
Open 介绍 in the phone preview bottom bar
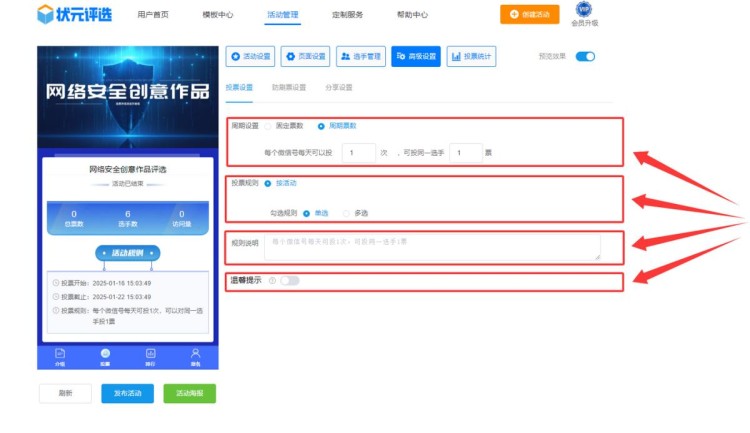[x=60, y=355]
